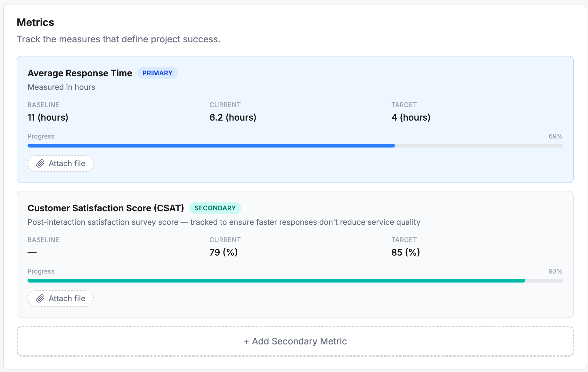Click the SECONDARY badge
Image resolution: width=588 pixels, height=372 pixels.
click(x=215, y=208)
